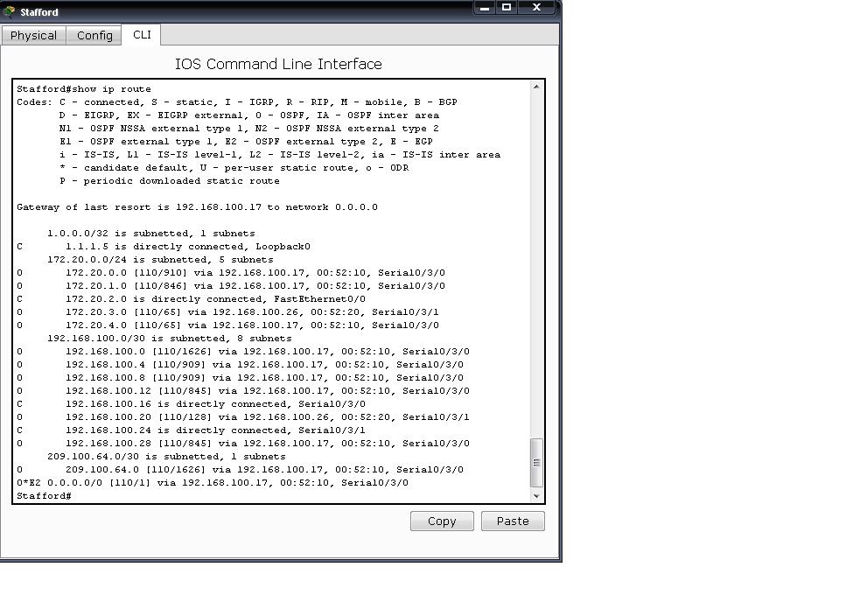Click the scrollbar down arrow
Viewport: 867px width, 616px height.
coord(535,496)
